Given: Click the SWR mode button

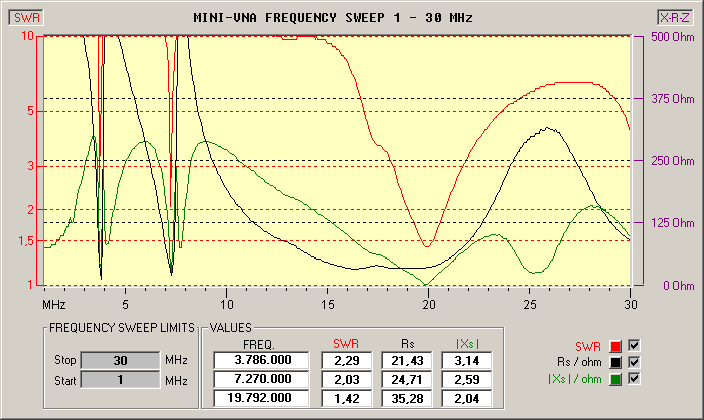Looking at the screenshot, I should point(26,18).
